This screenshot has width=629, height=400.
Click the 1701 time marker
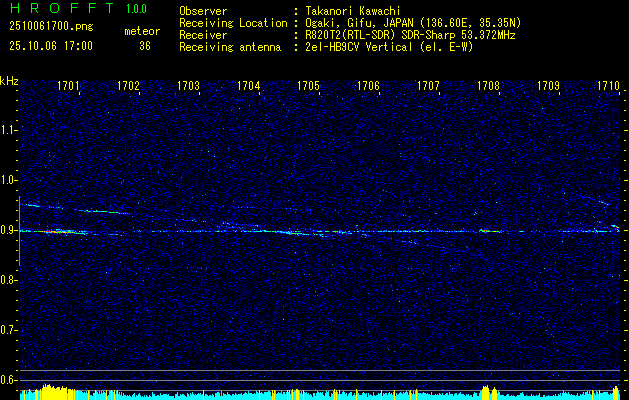point(69,85)
